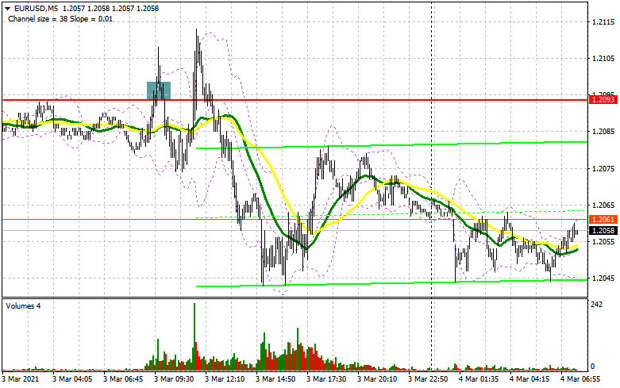This screenshot has height=388, width=620.
Task: Click the red 1.2093 price level label
Action: click(603, 100)
